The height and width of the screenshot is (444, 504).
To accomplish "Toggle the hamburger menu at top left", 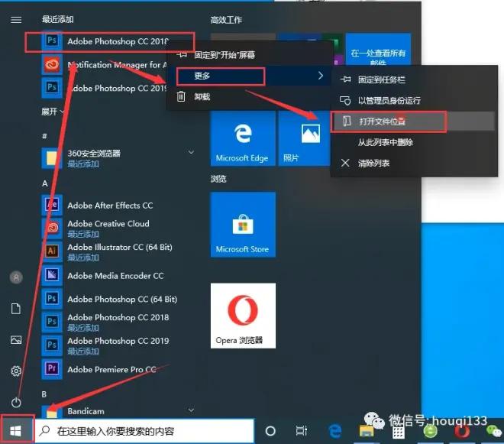I will click(x=16, y=20).
